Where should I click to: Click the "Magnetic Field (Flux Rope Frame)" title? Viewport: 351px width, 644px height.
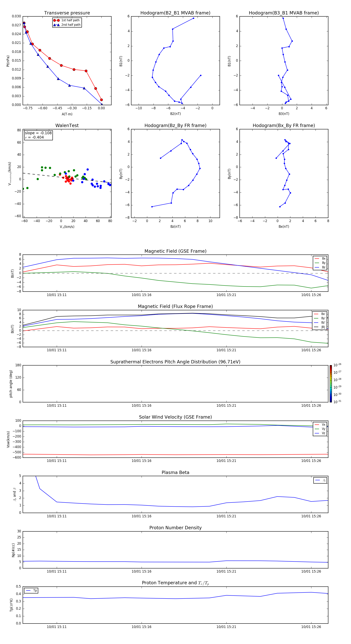tap(175, 307)
